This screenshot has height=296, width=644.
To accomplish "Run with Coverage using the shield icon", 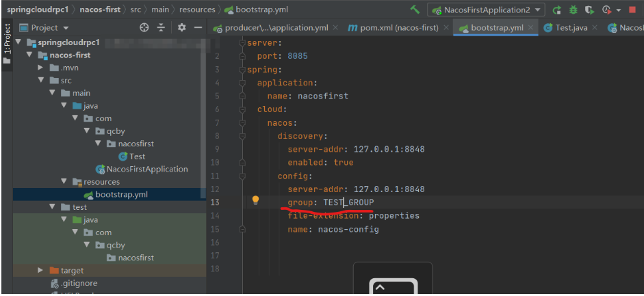I will point(589,10).
